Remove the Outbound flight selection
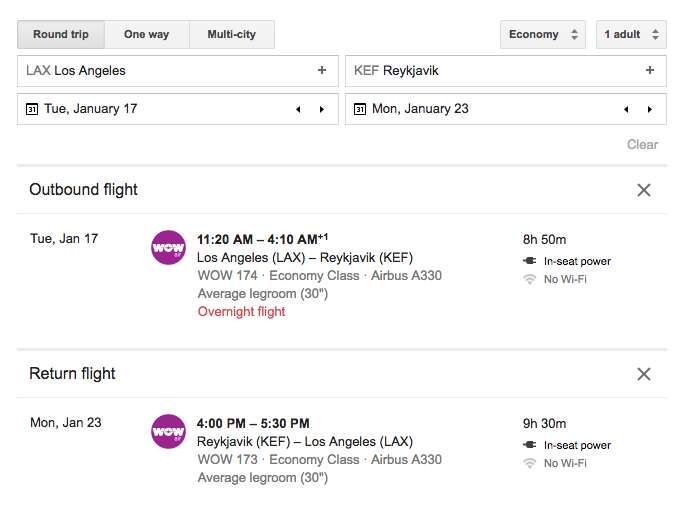Image resolution: width=683 pixels, height=510 pixels. click(644, 190)
